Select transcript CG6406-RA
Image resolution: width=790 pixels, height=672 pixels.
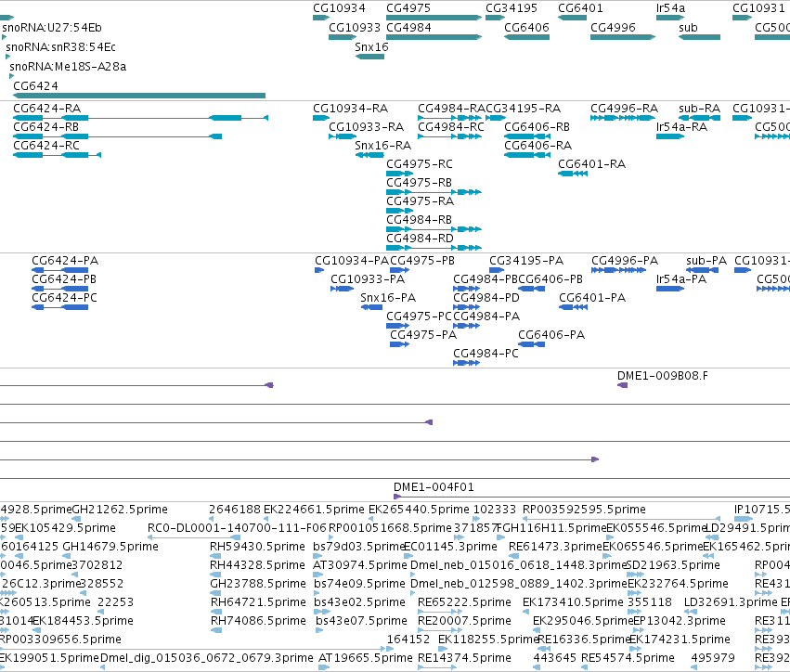[526, 155]
